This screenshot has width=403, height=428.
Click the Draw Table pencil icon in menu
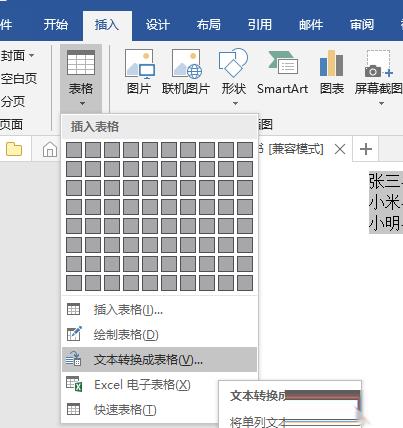pos(74,334)
